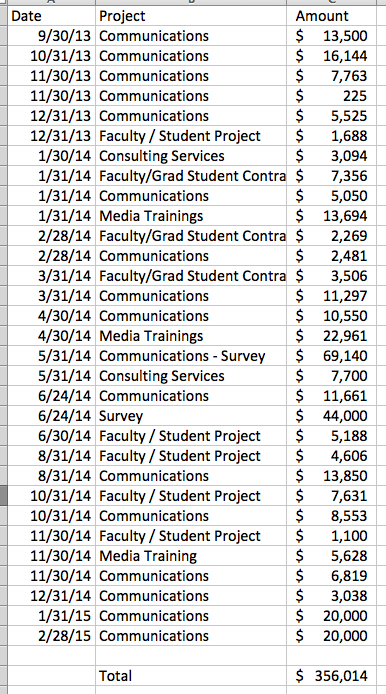Select the Consulting Services cell dated 1/30/14
Image resolution: width=386 pixels, height=694 pixels.
pos(191,156)
